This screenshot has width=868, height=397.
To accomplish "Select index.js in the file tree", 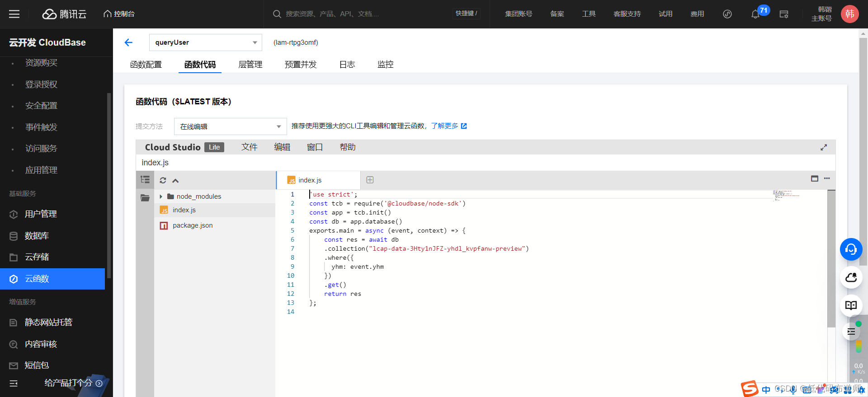I will click(215, 210).
